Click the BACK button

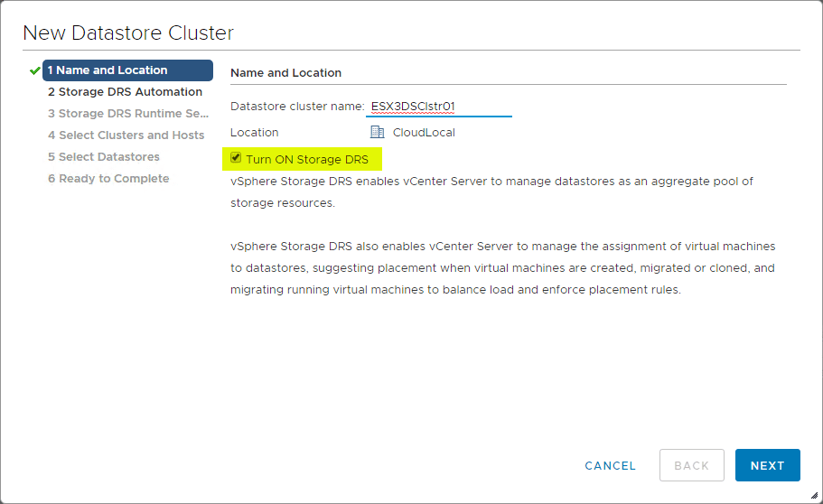pyautogui.click(x=691, y=465)
